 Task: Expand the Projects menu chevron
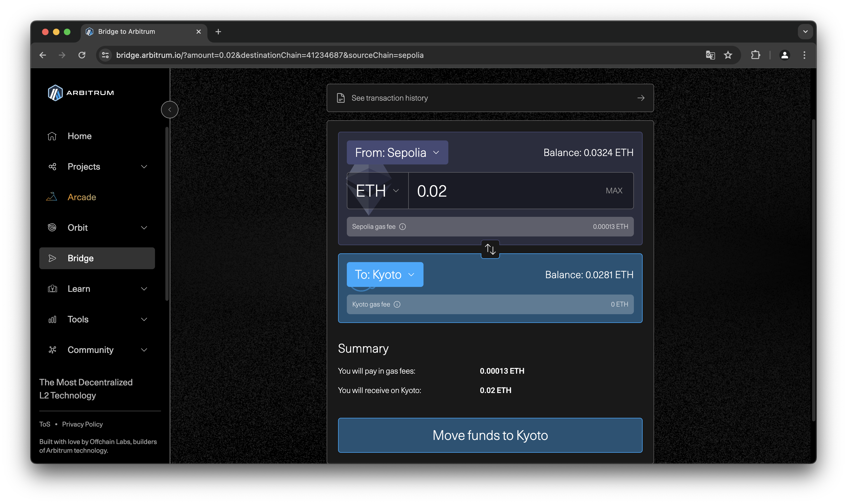pos(144,167)
